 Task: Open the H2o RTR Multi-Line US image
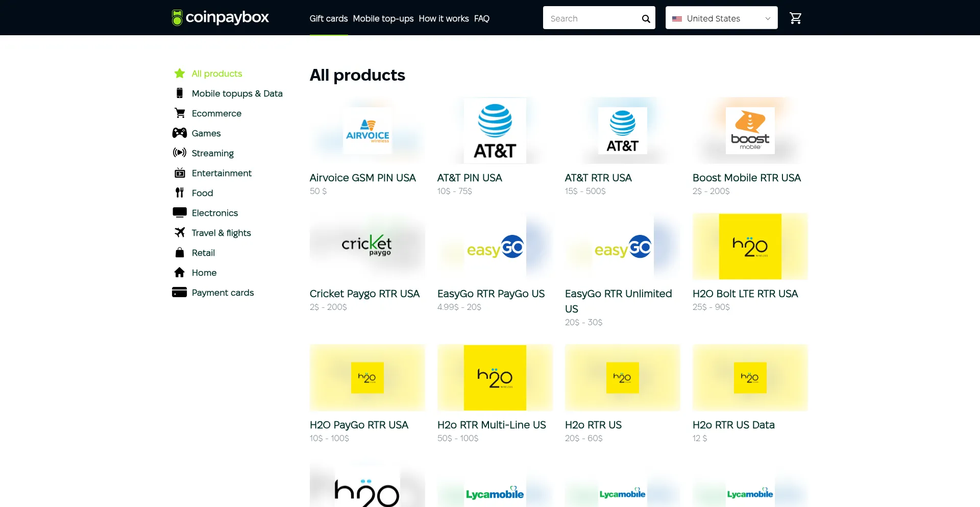coord(495,378)
